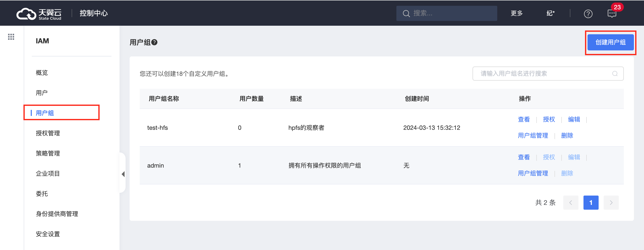Click the 创建时间 column header

tap(417, 99)
